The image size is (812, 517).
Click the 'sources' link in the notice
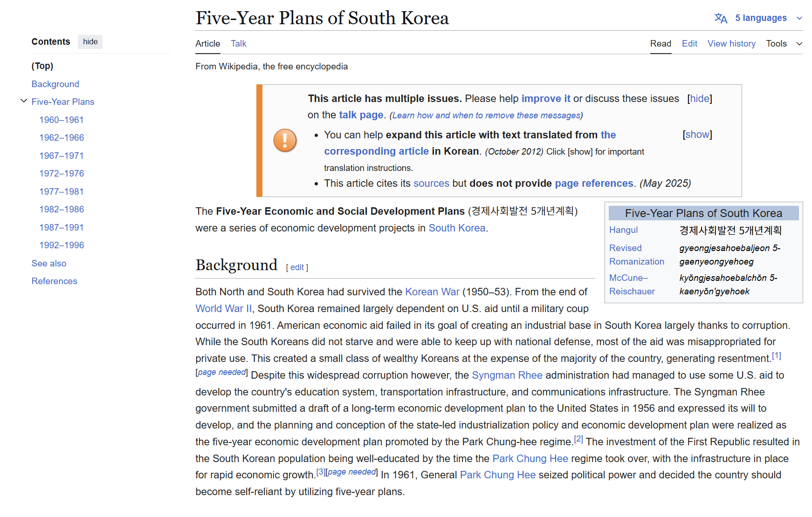431,184
